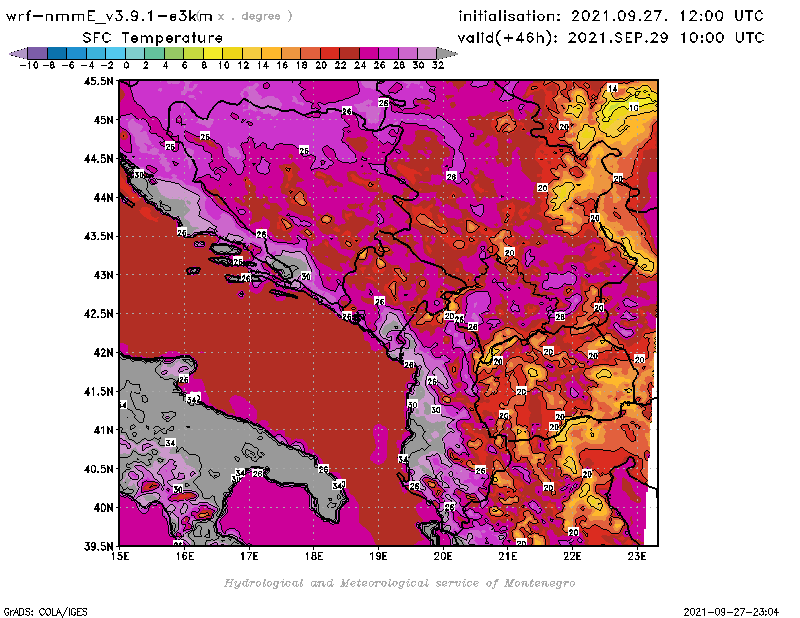Viewport: 800px width, 618px height.
Task: Click the '10' contour label on the map
Action: pos(633,107)
